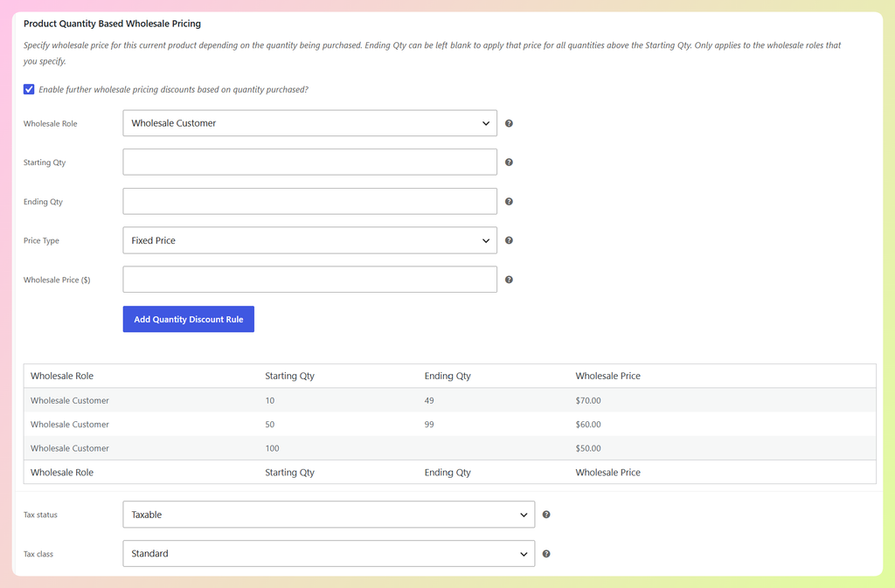
Task: Click the Add Quantity Discount Rule button
Action: pyautogui.click(x=189, y=320)
